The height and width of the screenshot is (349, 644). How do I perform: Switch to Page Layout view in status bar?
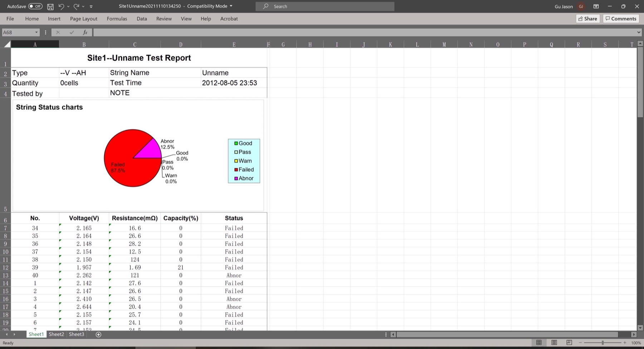[554, 342]
